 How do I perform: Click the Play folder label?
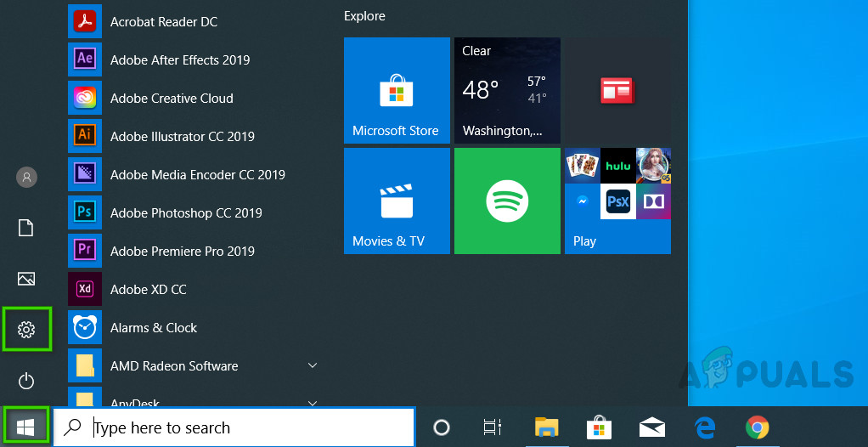click(584, 241)
